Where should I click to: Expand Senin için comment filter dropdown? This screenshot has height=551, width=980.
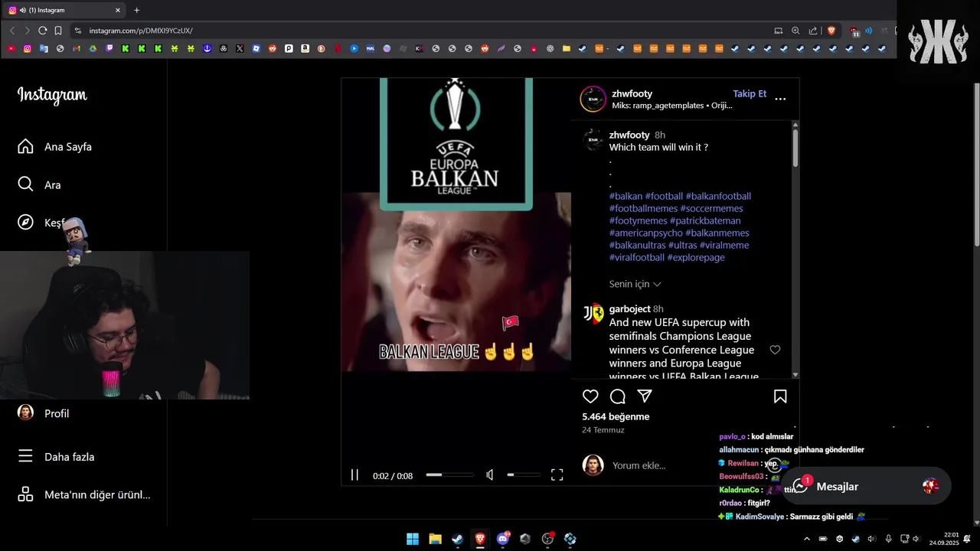pyautogui.click(x=635, y=284)
